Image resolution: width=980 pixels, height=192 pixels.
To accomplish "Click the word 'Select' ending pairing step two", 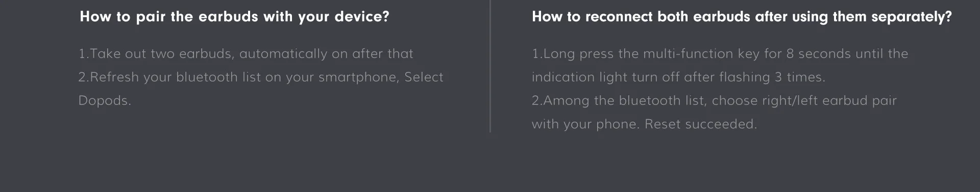I will click(x=424, y=77).
